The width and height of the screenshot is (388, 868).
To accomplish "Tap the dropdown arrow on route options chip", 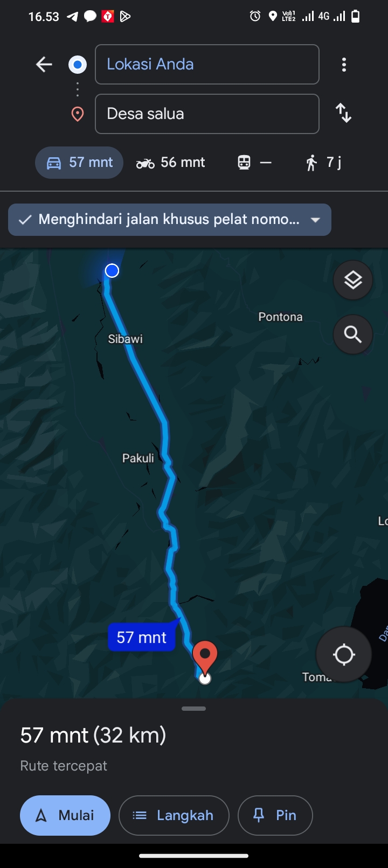I will tap(316, 220).
